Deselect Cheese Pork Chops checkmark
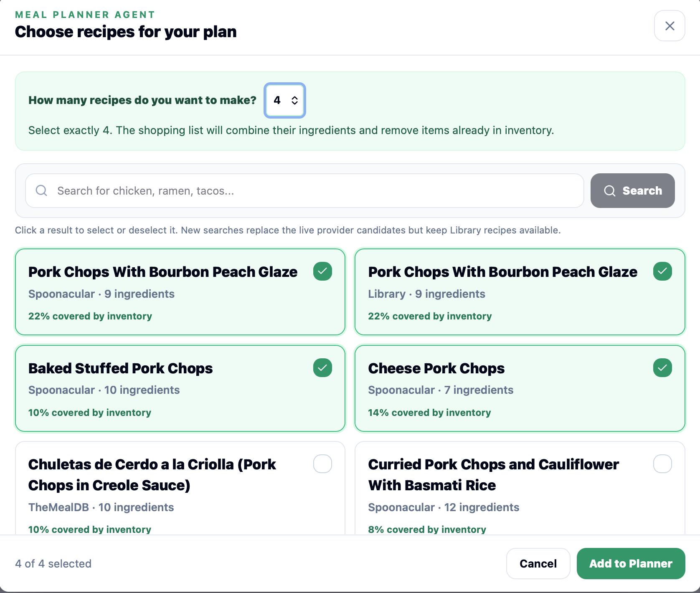The height and width of the screenshot is (593, 700). (x=662, y=368)
